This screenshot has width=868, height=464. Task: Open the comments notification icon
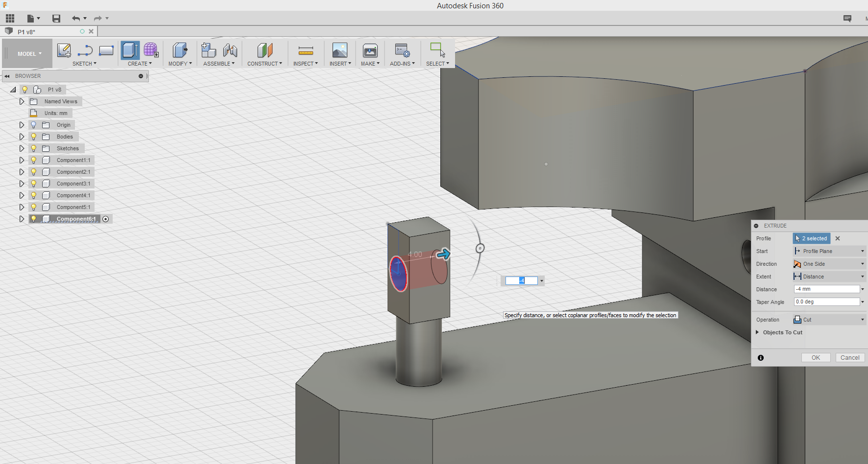pyautogui.click(x=847, y=19)
